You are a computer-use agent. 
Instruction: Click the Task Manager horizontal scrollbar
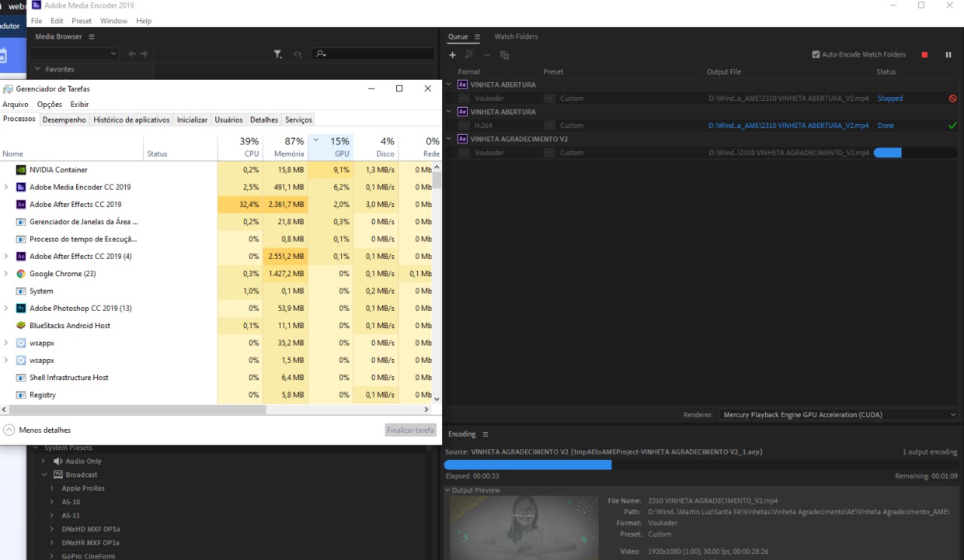pyautogui.click(x=136, y=410)
